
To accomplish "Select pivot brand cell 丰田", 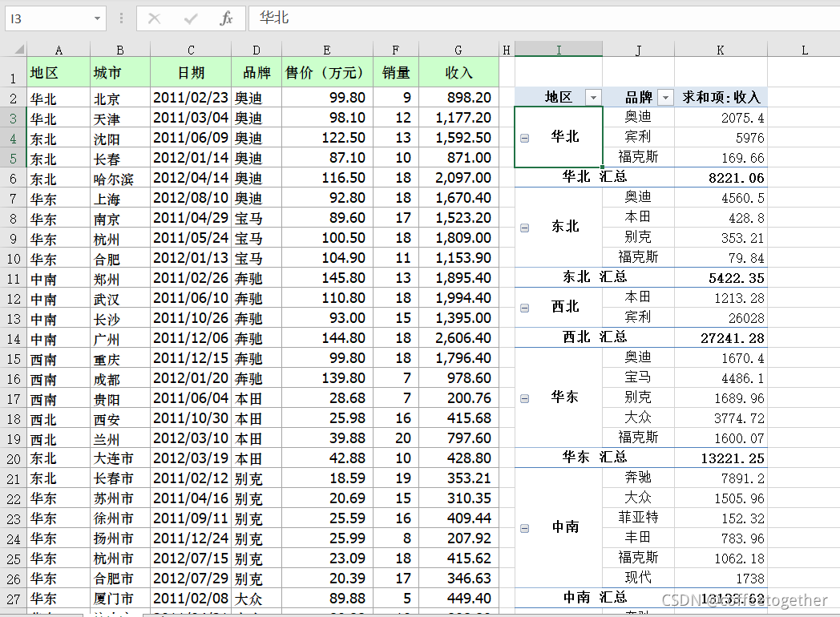I will click(x=638, y=537).
